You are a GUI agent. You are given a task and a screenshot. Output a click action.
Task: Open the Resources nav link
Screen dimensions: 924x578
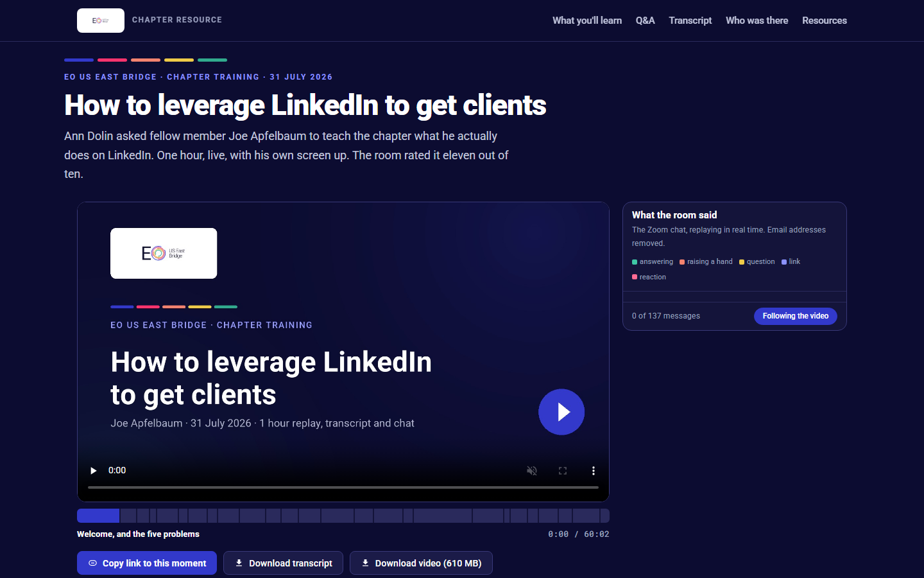(x=825, y=21)
